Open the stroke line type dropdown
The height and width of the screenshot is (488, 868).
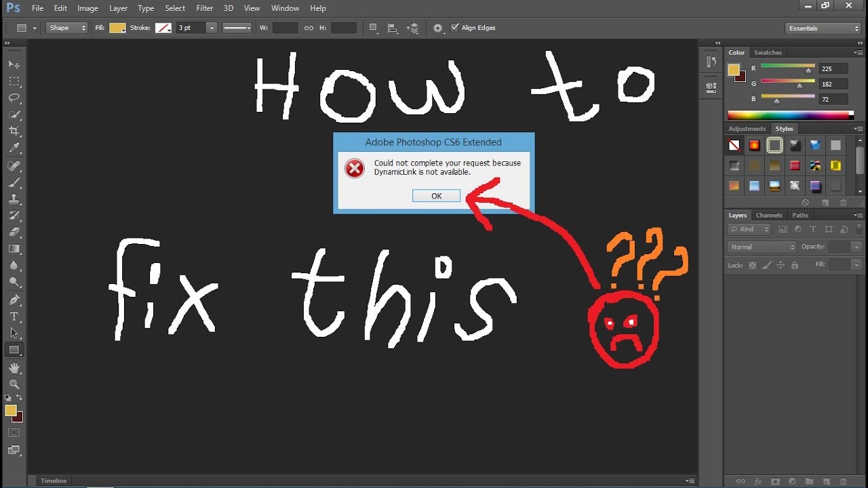tap(237, 28)
